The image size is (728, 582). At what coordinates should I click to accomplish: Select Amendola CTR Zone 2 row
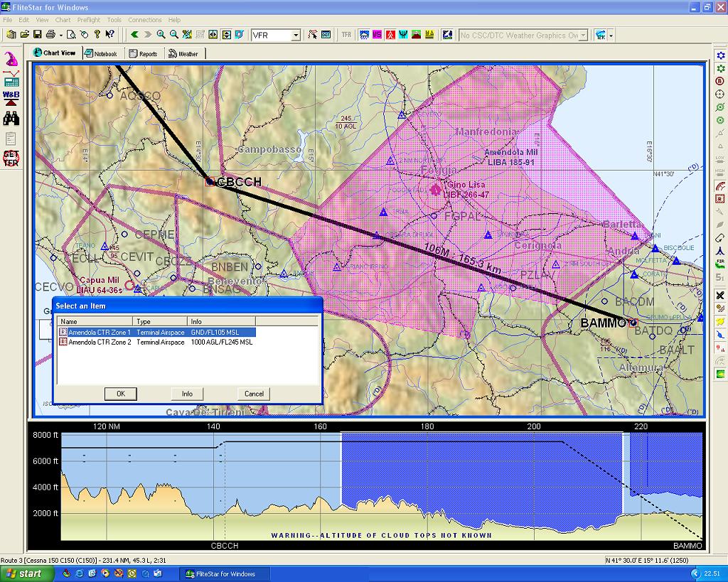[157, 342]
